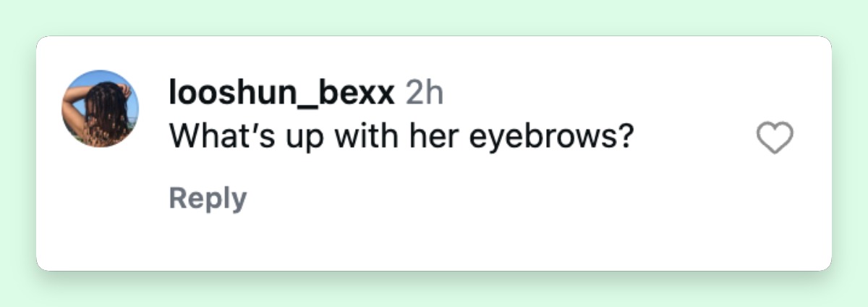The image size is (868, 307).
Task: Open the avatar showing braided hair
Action: 100,109
